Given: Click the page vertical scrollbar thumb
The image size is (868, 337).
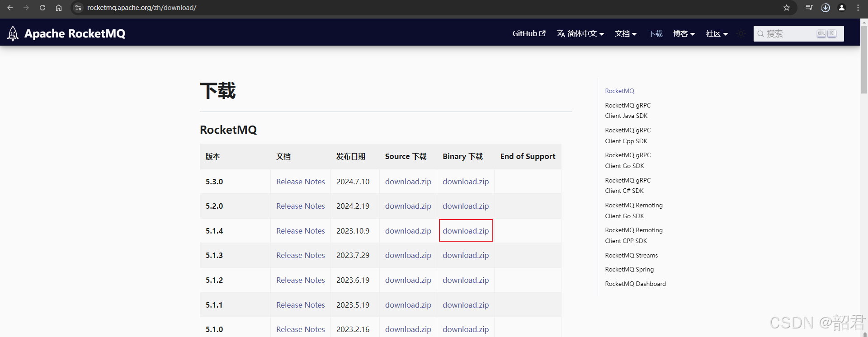Looking at the screenshot, I should point(864,60).
